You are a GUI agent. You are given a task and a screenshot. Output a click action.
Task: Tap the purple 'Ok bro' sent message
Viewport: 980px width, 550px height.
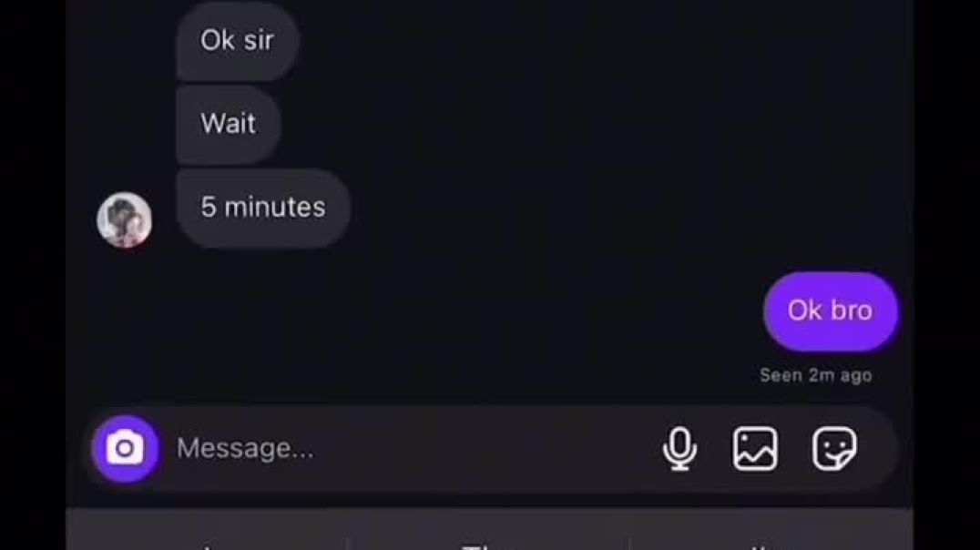(830, 311)
